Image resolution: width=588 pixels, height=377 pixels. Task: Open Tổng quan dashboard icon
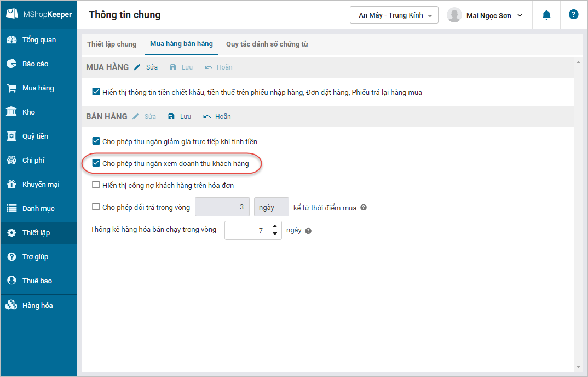(11, 40)
